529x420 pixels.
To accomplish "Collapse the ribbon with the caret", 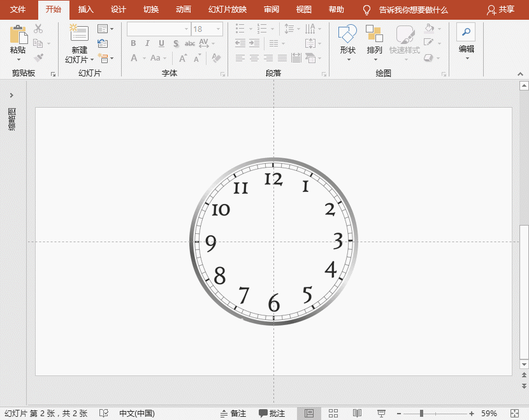I will click(520, 74).
